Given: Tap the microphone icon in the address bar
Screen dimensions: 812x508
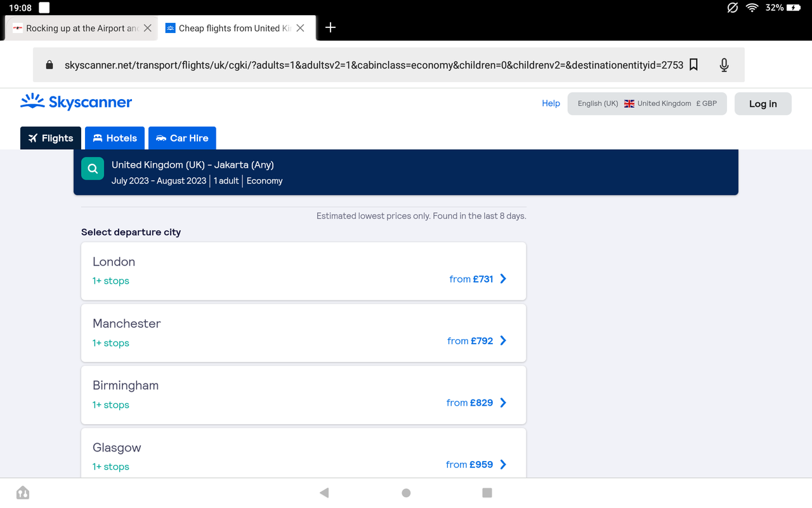Looking at the screenshot, I should [724, 64].
